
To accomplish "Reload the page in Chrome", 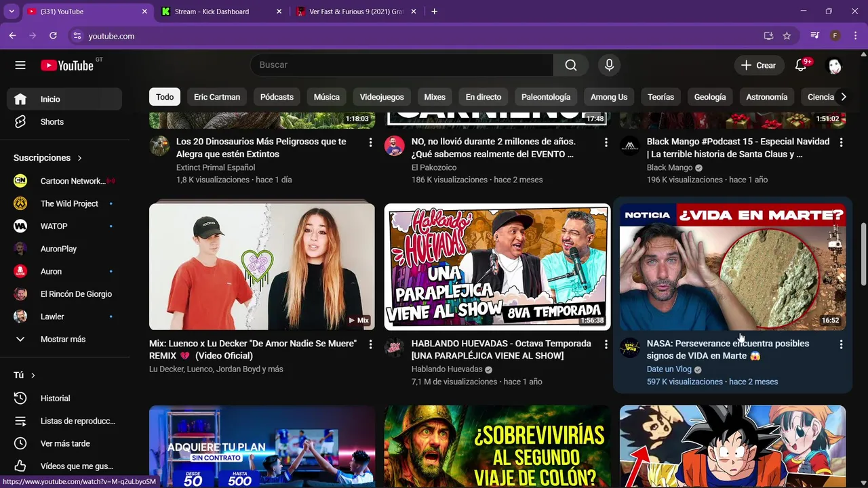I will [53, 36].
